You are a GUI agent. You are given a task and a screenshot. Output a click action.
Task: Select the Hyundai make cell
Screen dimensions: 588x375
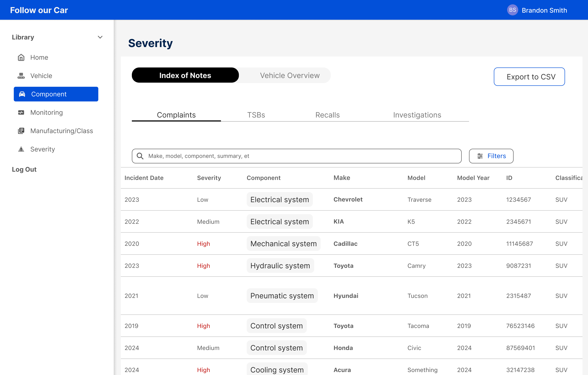[346, 296]
